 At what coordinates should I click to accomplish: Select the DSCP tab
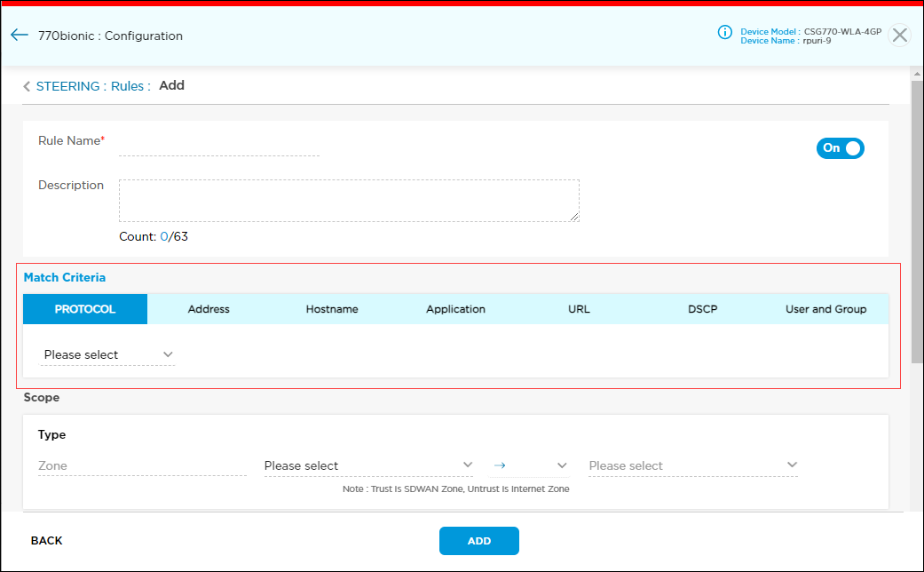(702, 309)
